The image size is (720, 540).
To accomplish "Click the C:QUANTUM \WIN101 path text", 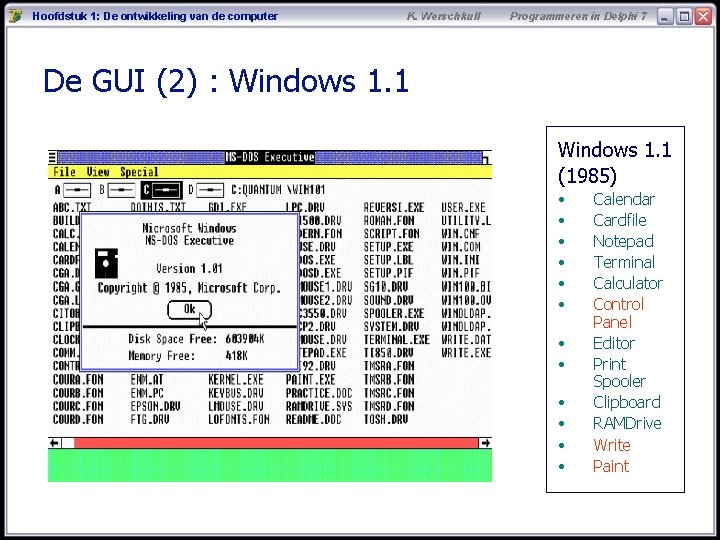I will [278, 190].
